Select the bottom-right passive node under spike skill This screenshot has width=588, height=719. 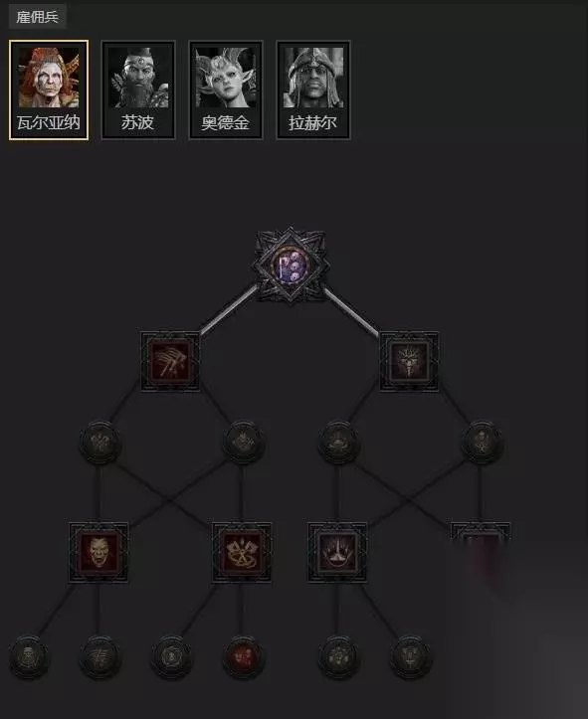[411, 657]
